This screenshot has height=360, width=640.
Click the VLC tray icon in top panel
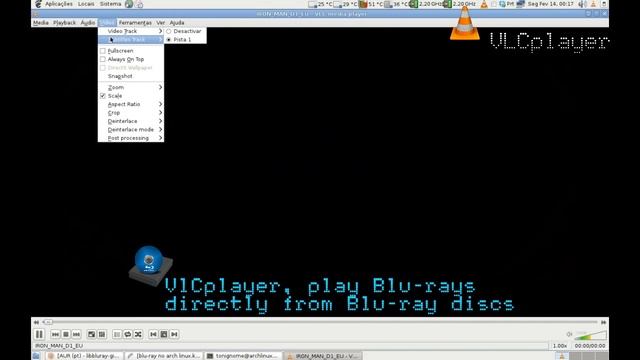point(484,4)
